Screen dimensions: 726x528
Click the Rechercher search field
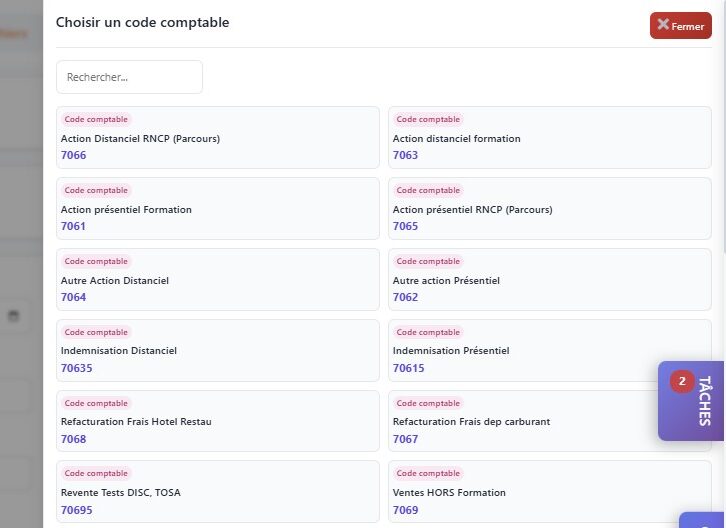(129, 77)
